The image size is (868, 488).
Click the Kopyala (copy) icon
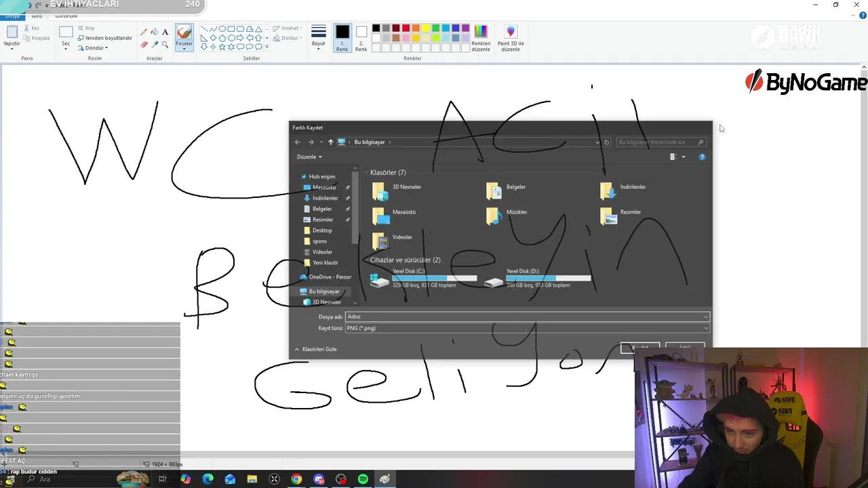click(x=27, y=38)
